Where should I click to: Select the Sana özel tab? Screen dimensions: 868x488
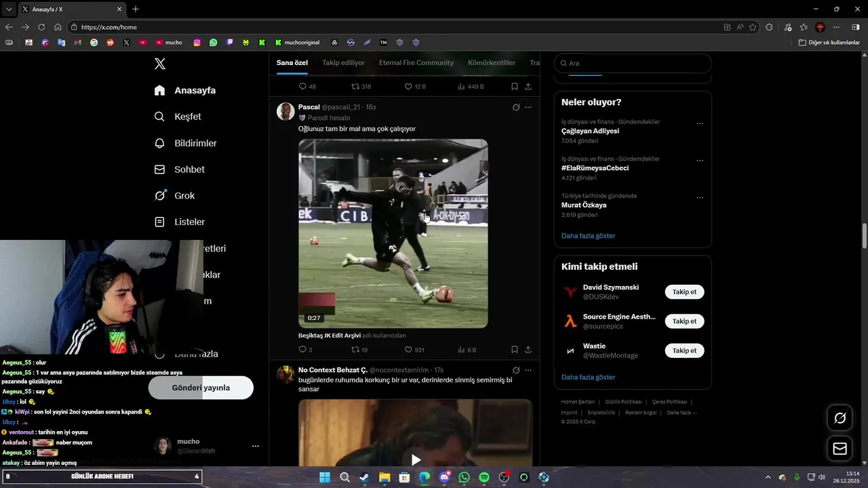292,63
